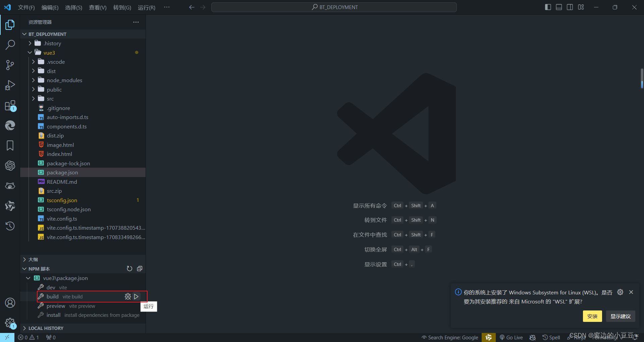Screen dimensions: 644x342
Task: Expand the .vscode folder
Action: coord(33,62)
